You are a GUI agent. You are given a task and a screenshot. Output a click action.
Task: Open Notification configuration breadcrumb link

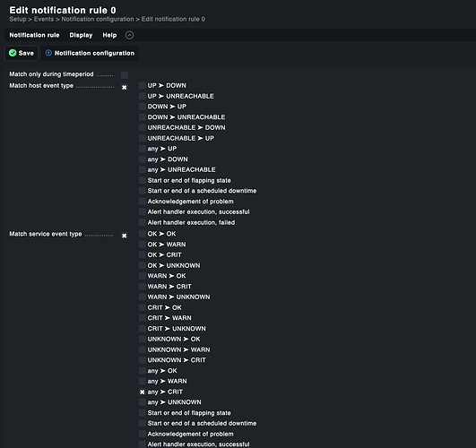click(x=98, y=19)
